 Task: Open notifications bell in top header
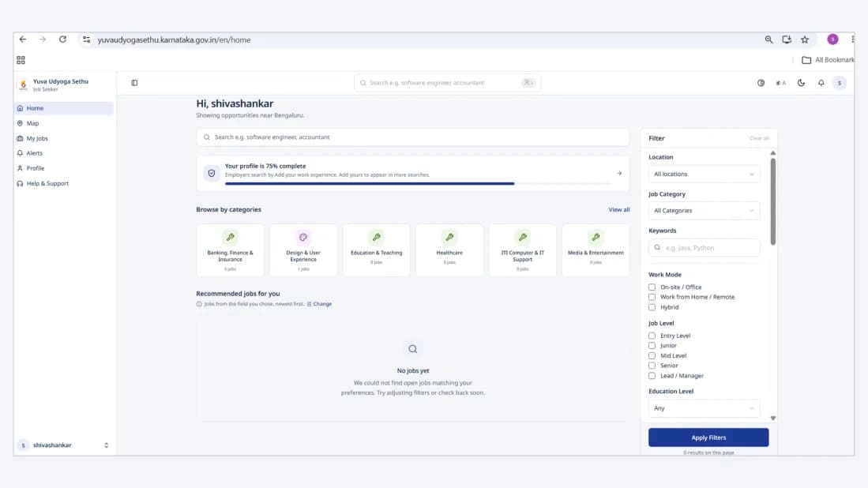821,83
